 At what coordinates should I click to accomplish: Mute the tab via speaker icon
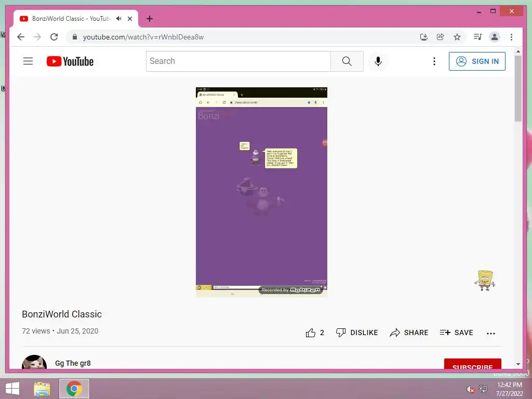(119, 19)
